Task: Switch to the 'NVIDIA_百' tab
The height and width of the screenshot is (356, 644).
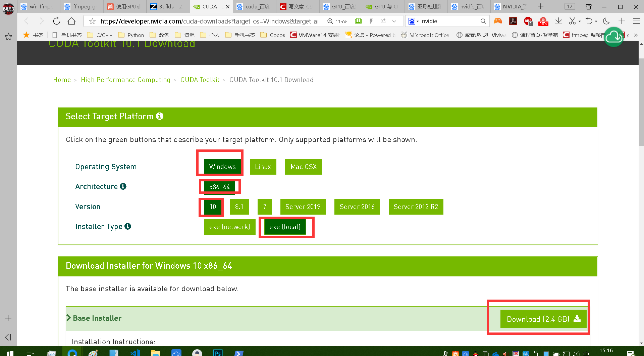Action: click(512, 6)
